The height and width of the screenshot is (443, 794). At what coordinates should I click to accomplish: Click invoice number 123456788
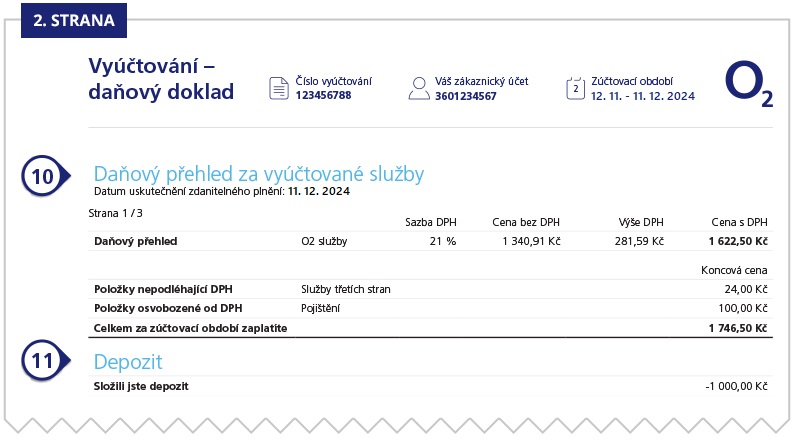point(323,96)
